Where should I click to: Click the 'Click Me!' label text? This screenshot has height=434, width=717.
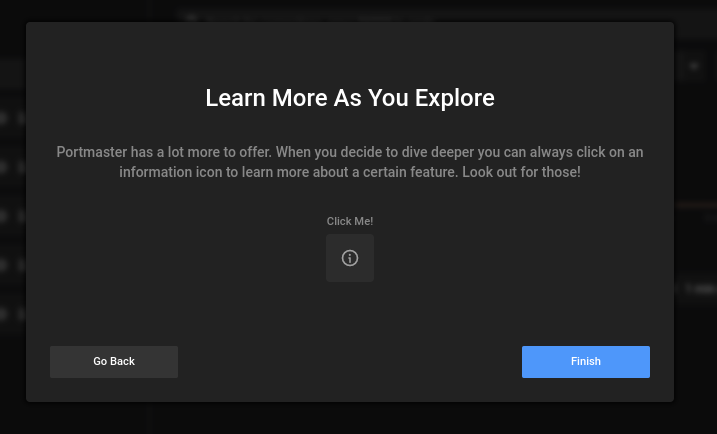point(350,221)
